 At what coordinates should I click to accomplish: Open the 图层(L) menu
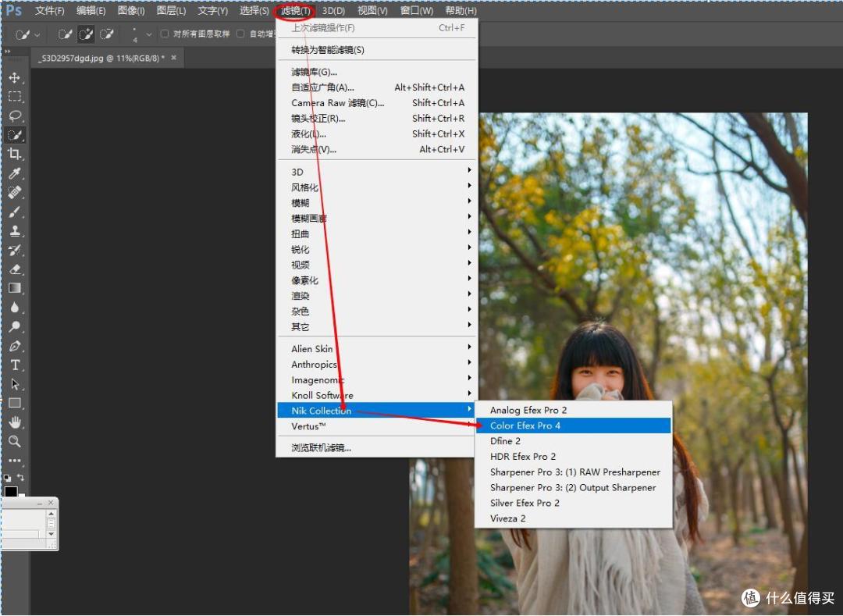coord(172,11)
